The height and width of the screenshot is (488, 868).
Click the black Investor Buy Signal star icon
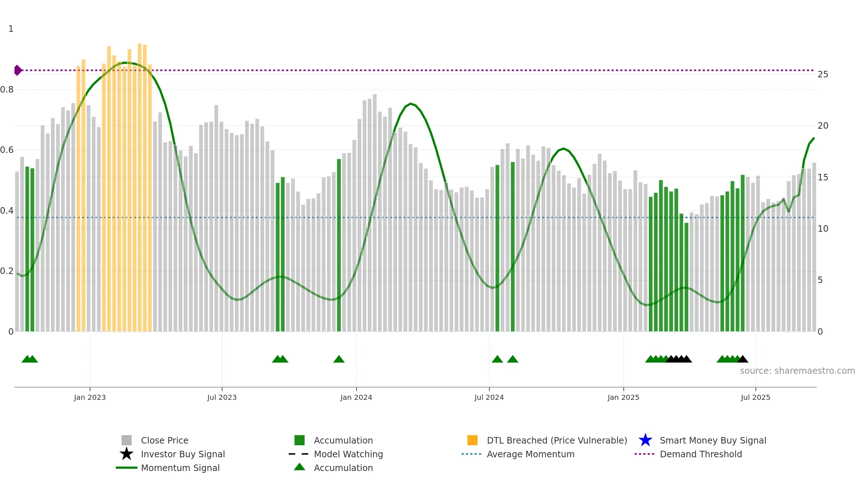coord(127,454)
